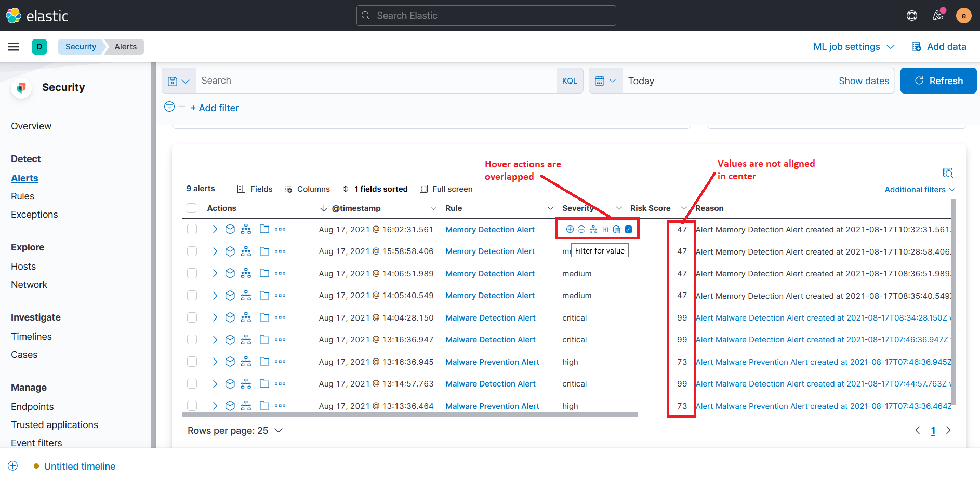The width and height of the screenshot is (980, 479).
Task: Open the saved queries dropdown
Action: click(179, 81)
